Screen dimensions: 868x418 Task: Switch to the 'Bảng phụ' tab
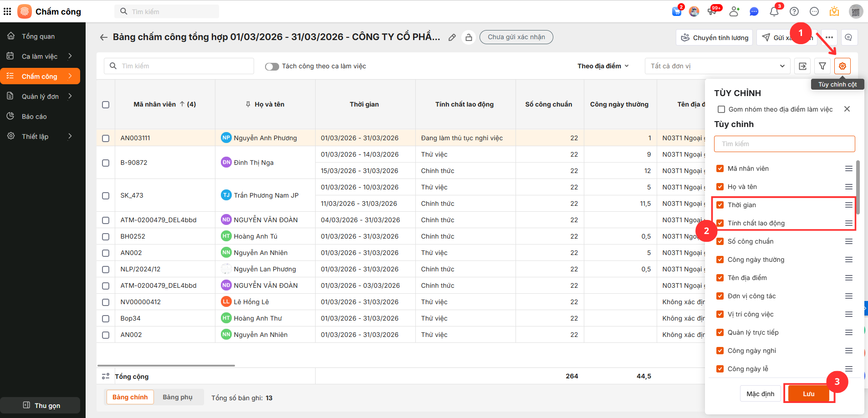(177, 397)
